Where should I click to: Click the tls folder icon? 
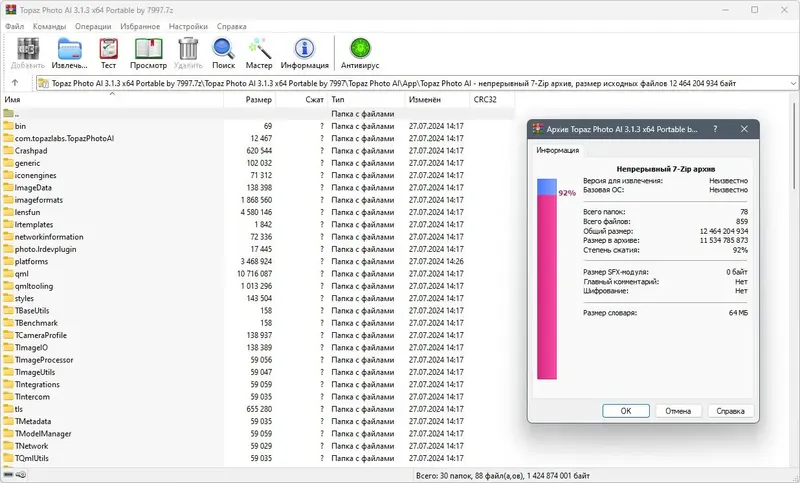coord(8,409)
